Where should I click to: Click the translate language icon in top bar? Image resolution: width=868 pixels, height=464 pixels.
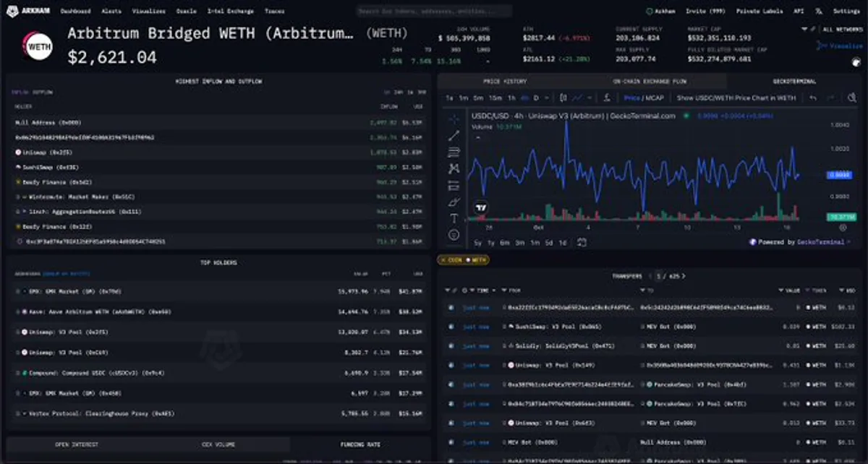click(818, 12)
